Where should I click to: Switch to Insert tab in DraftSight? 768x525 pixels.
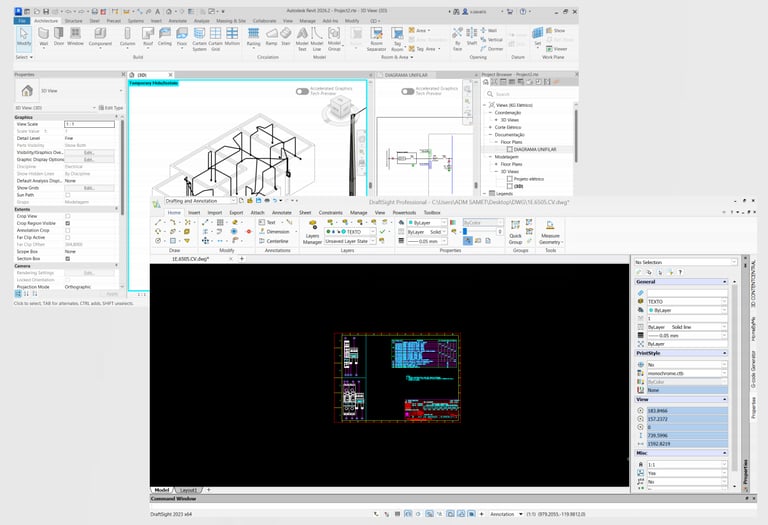194,213
